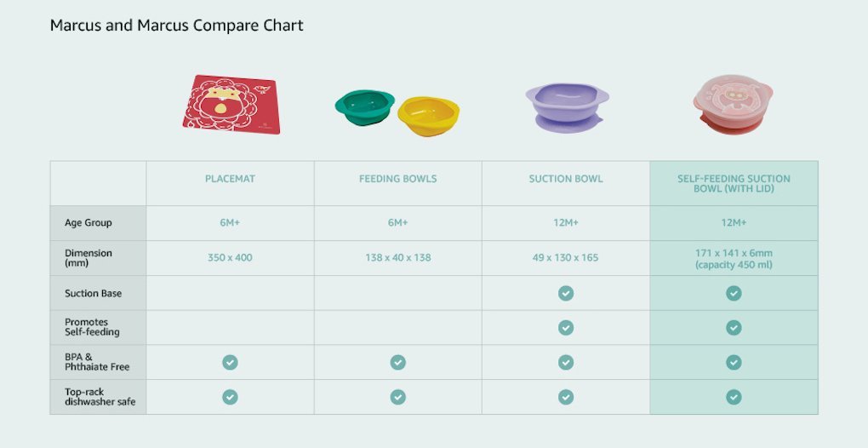
Task: Click lidded bowl's Promotes Self-feeding checkmark
Action: point(734,328)
